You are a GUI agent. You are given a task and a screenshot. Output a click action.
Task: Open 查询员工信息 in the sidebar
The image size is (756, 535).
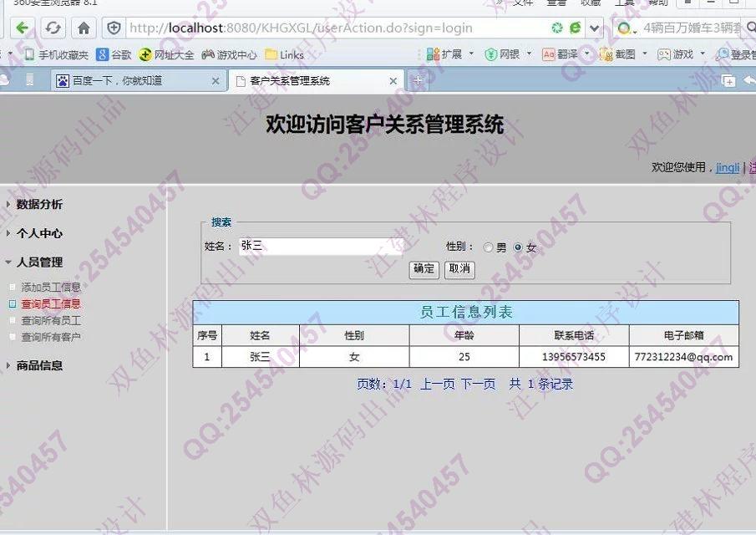(51, 303)
